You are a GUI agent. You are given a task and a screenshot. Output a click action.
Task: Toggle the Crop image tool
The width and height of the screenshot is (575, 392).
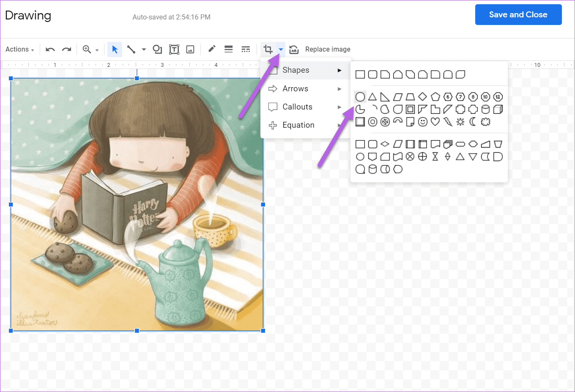(x=268, y=49)
